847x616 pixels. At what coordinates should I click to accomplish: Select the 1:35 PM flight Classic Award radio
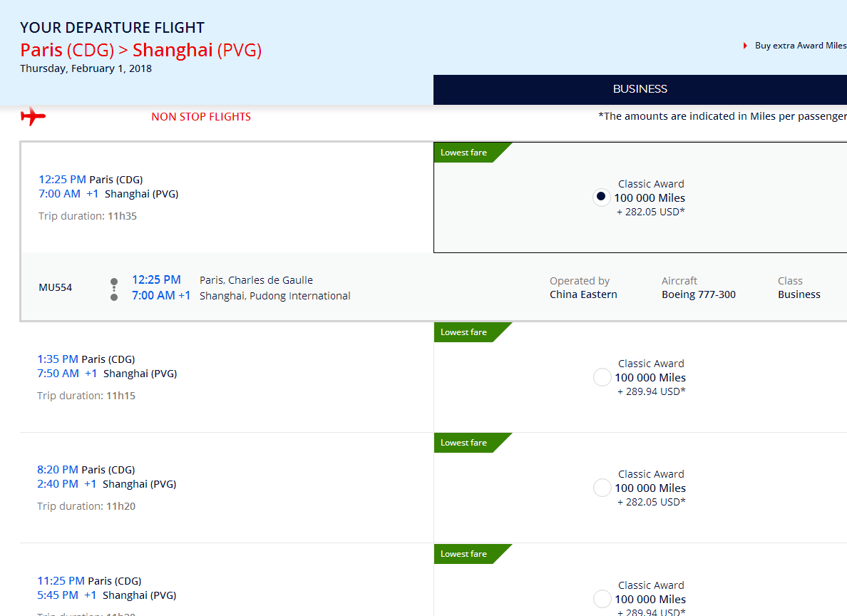(x=602, y=377)
